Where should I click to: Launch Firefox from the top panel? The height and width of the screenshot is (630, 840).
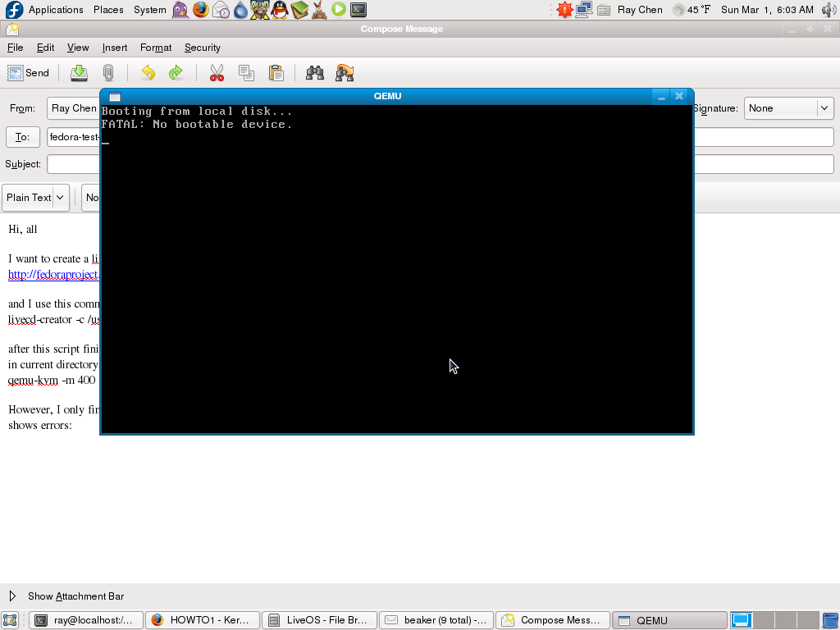(x=201, y=10)
